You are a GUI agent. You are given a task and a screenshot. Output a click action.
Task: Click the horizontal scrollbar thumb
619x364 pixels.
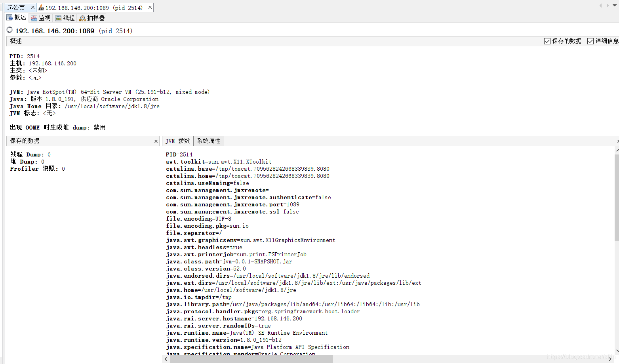[251, 359]
